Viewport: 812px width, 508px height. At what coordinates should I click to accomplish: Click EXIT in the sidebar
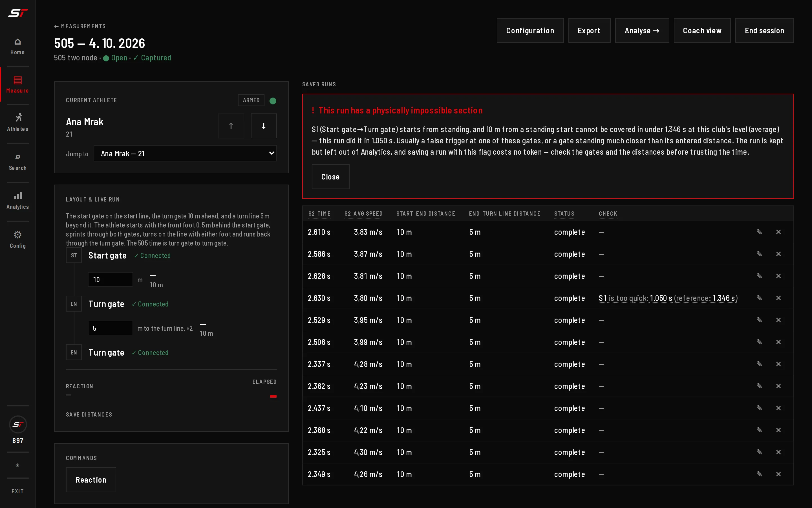coord(17,491)
